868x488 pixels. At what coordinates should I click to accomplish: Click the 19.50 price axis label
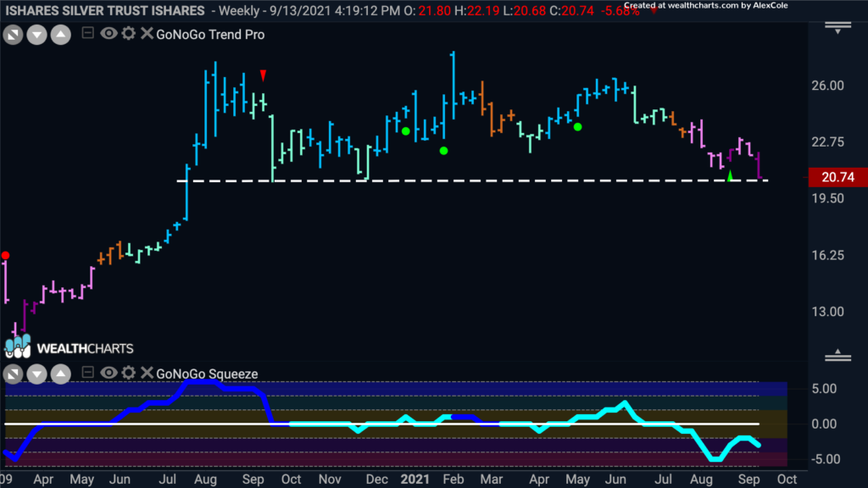pos(827,198)
